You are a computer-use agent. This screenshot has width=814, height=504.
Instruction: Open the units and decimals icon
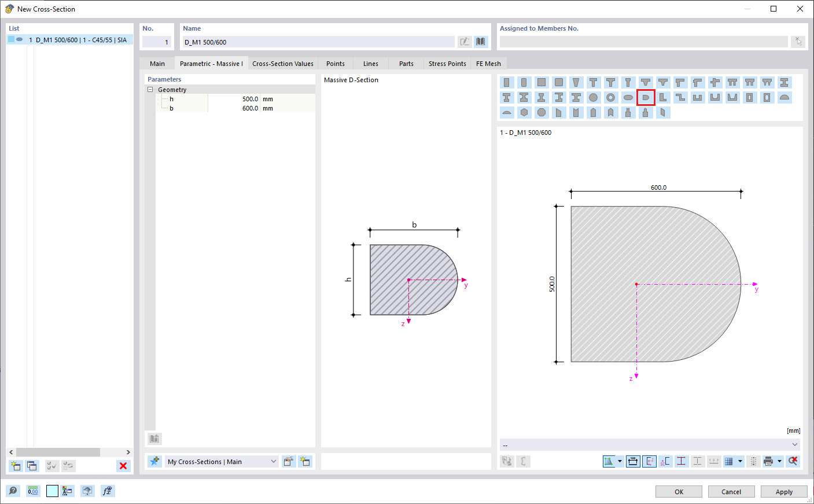[x=33, y=491]
